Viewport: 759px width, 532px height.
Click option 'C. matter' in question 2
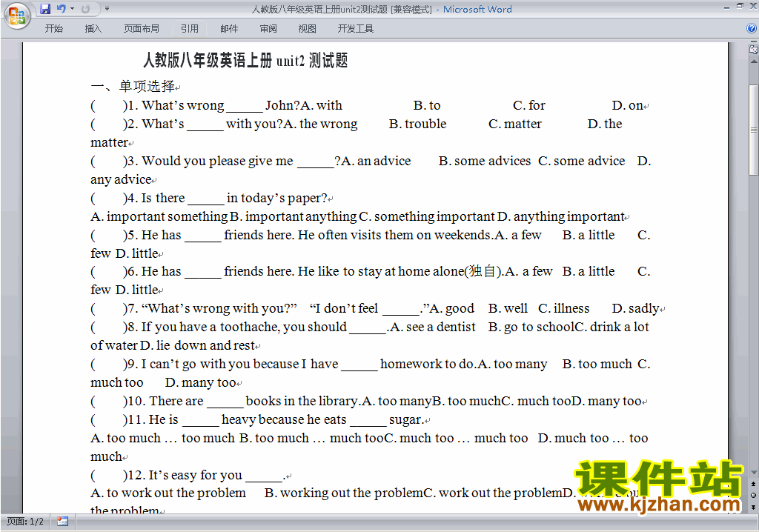point(515,124)
